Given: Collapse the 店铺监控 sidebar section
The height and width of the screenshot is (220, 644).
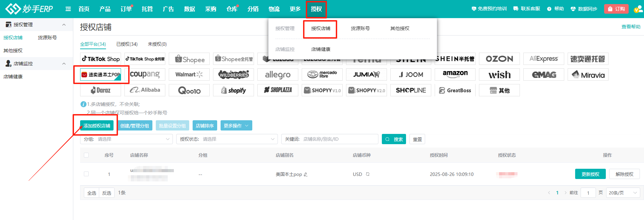Looking at the screenshot, I should (x=64, y=64).
